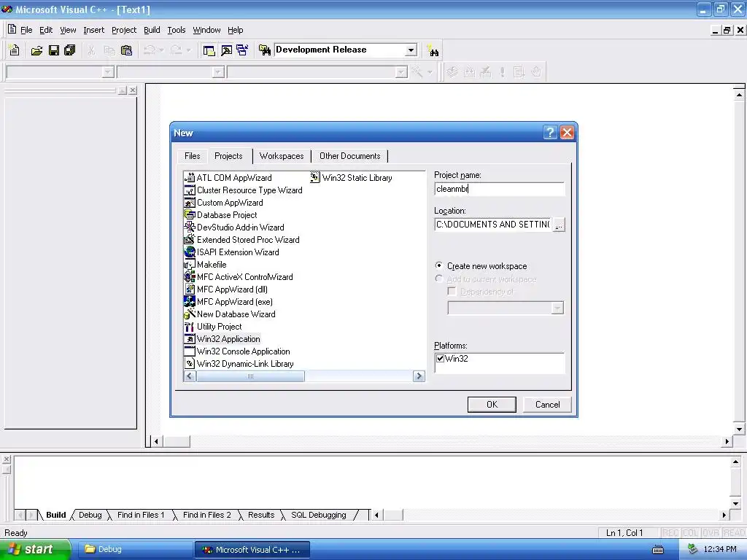
Task: Click the OK button
Action: (492, 404)
